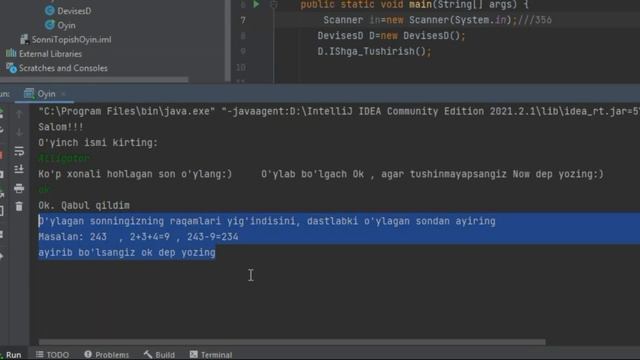Click the 'D.IShga_Tushirish();' code line

tap(374, 51)
